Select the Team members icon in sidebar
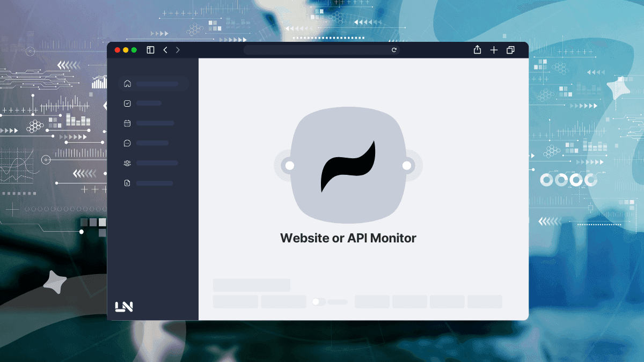This screenshot has width=644, height=362. [x=127, y=162]
